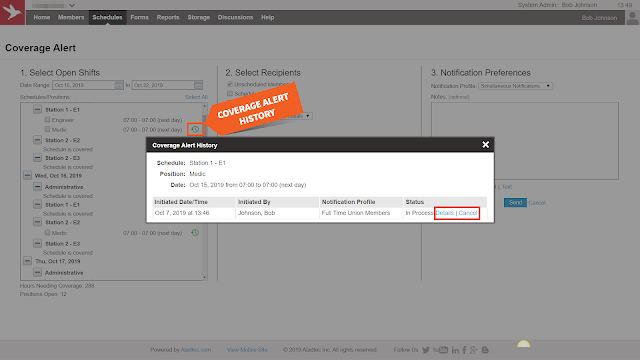Open the Storage menu

coord(199,17)
